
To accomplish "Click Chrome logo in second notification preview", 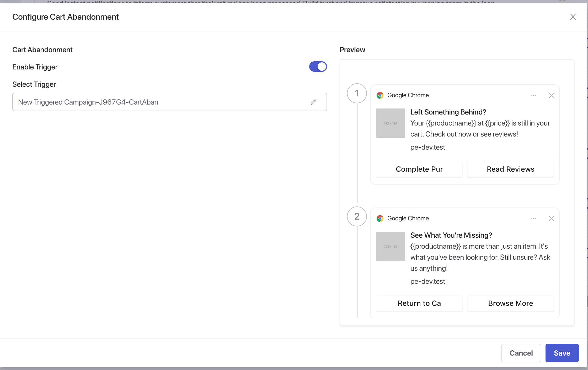I will [x=380, y=219].
